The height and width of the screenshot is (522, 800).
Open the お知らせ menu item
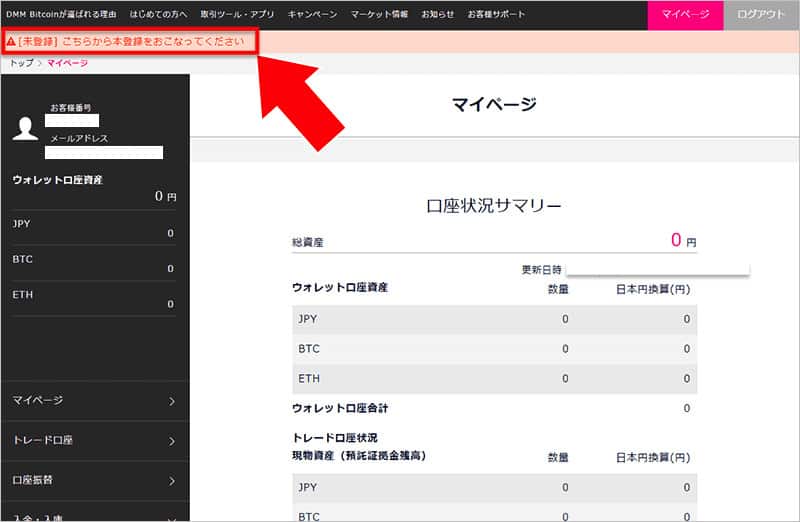pos(437,14)
